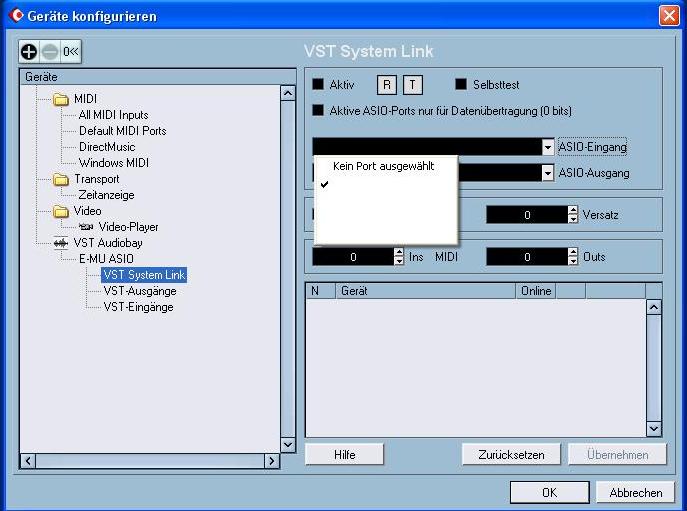This screenshot has height=511, width=687.
Task: Click the Video-Player camera icon
Action: (x=86, y=227)
